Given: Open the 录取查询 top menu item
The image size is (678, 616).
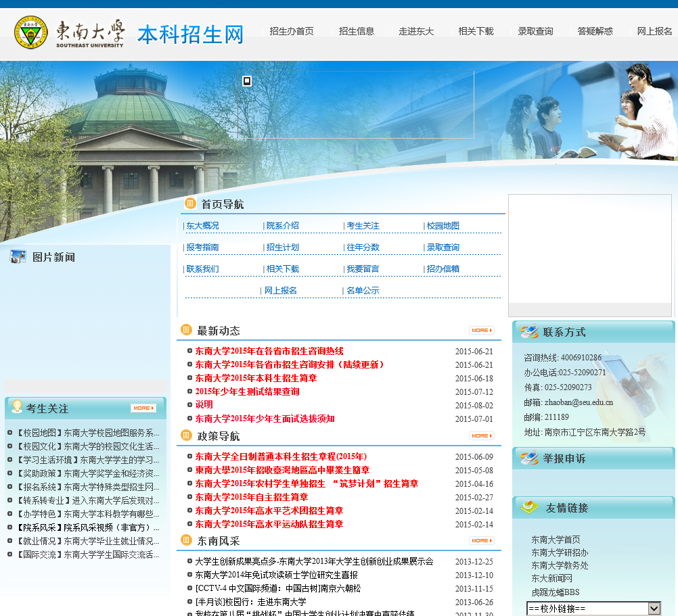Looking at the screenshot, I should (535, 32).
